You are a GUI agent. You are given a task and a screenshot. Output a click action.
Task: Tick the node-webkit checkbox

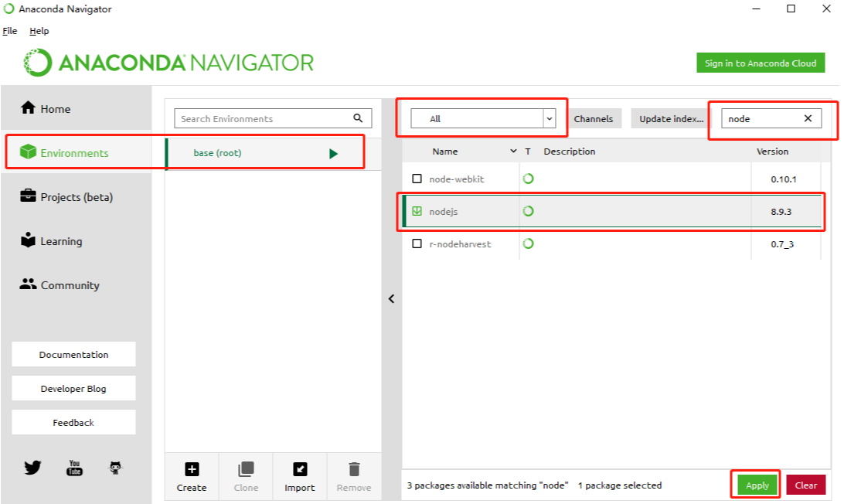pyautogui.click(x=417, y=179)
